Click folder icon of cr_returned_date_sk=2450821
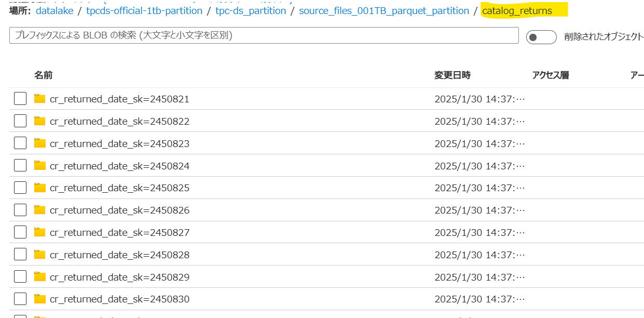Screen dimensions: 644x318 pos(40,99)
